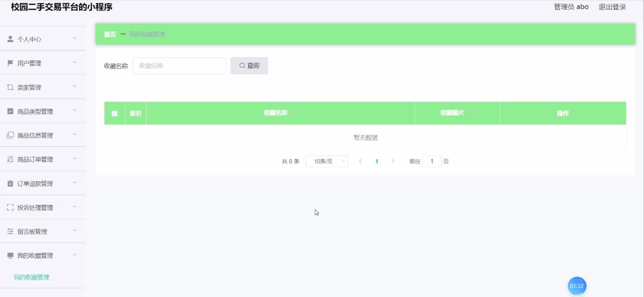This screenshot has width=644, height=297.
Task: Select page number 1 in pagination
Action: (x=377, y=161)
